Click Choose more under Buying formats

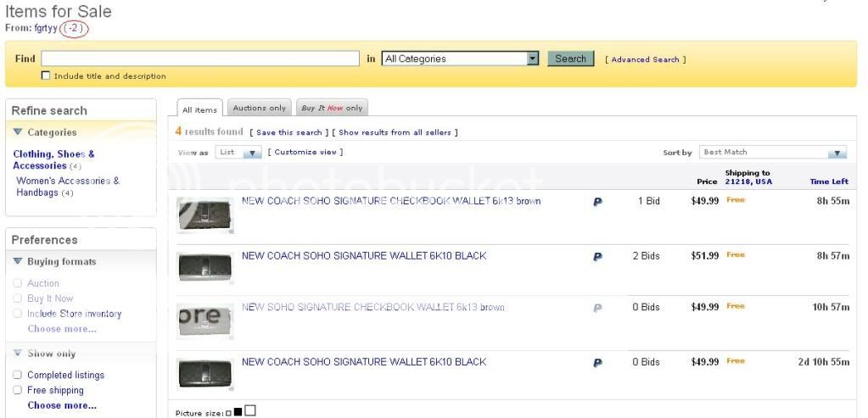pyautogui.click(x=62, y=329)
